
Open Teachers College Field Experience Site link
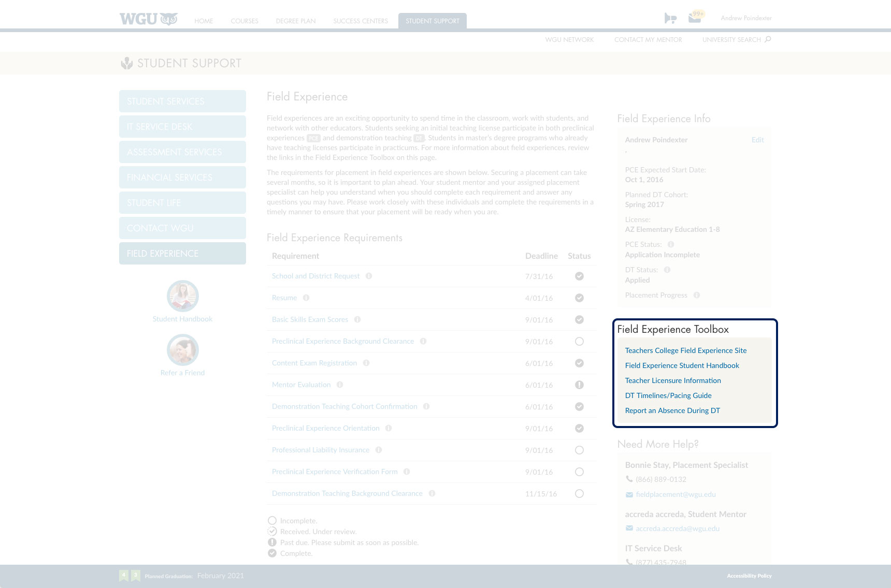click(686, 350)
